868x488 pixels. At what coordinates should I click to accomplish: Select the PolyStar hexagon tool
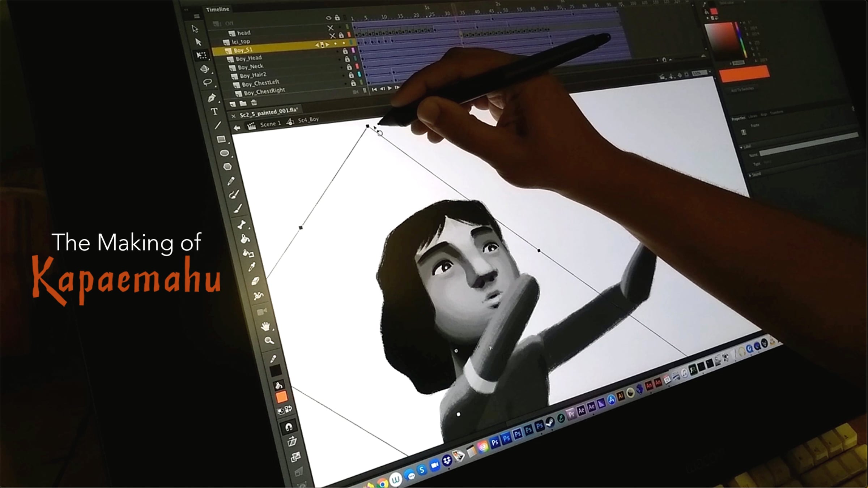227,167
